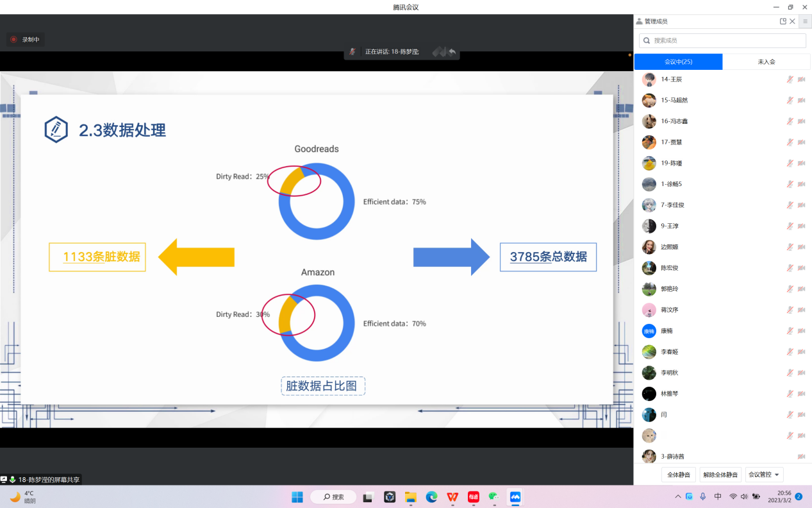Toggle camera for member 16-冯志鑫
The height and width of the screenshot is (508, 812).
801,121
